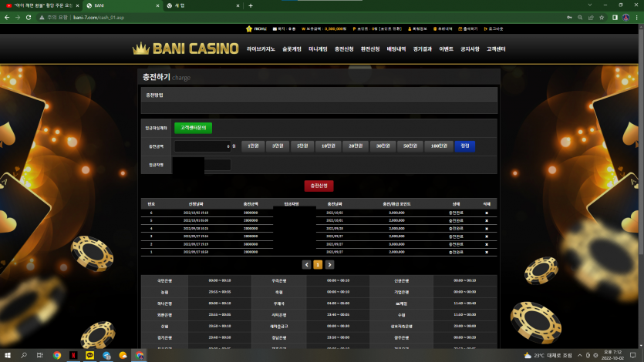Click the blue 정정 reset button
This screenshot has width=644, height=362.
[465, 146]
